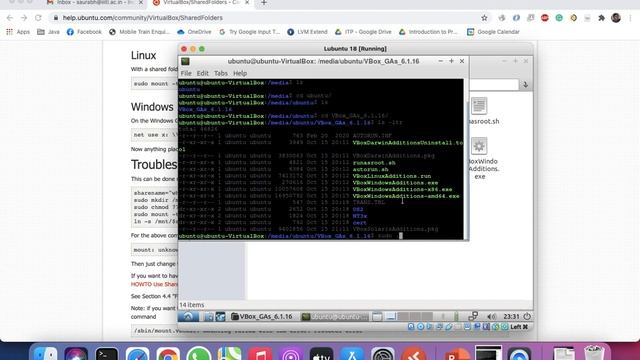
Task: Open Chrome extensions puzzle icon
Action: pyautogui.click(x=601, y=18)
